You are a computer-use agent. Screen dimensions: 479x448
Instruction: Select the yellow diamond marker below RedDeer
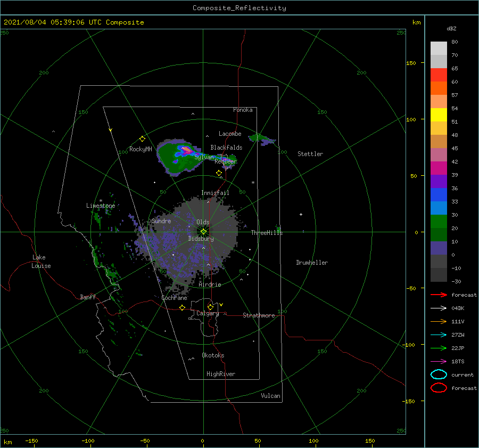coord(219,173)
